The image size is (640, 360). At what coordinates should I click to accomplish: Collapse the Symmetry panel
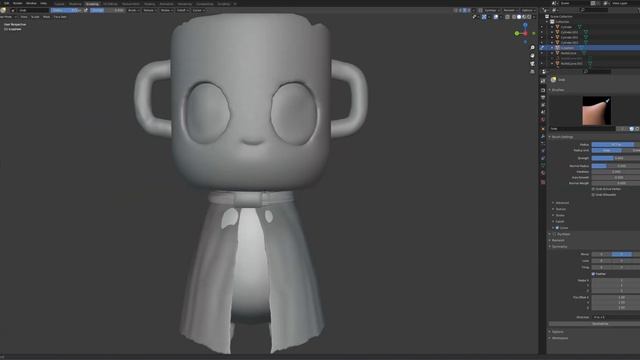pyautogui.click(x=559, y=247)
